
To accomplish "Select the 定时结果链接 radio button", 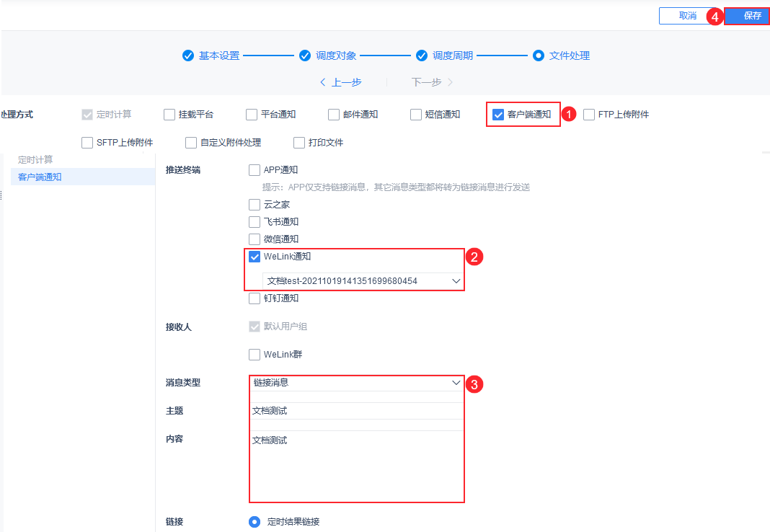I will tap(255, 522).
